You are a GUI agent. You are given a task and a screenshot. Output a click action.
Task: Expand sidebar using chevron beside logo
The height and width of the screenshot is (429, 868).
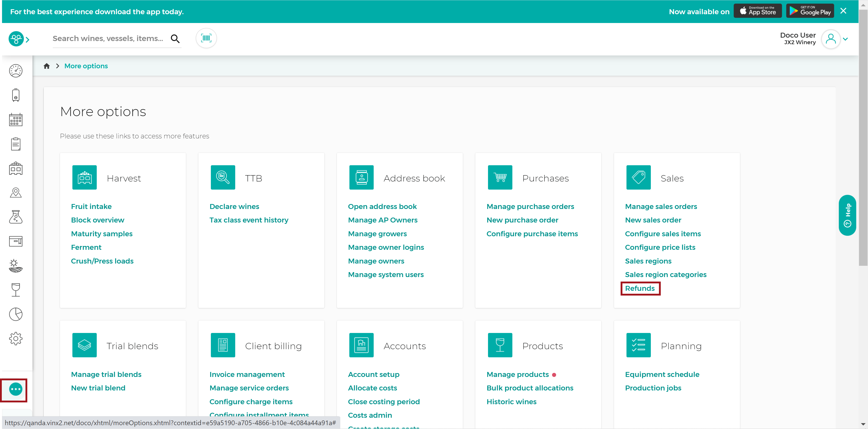[28, 40]
